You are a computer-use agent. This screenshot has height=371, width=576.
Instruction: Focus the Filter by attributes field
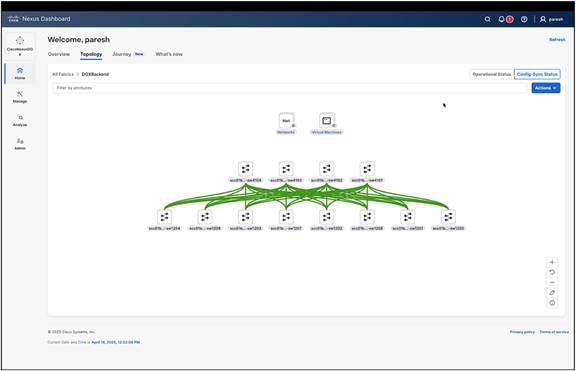click(290, 88)
